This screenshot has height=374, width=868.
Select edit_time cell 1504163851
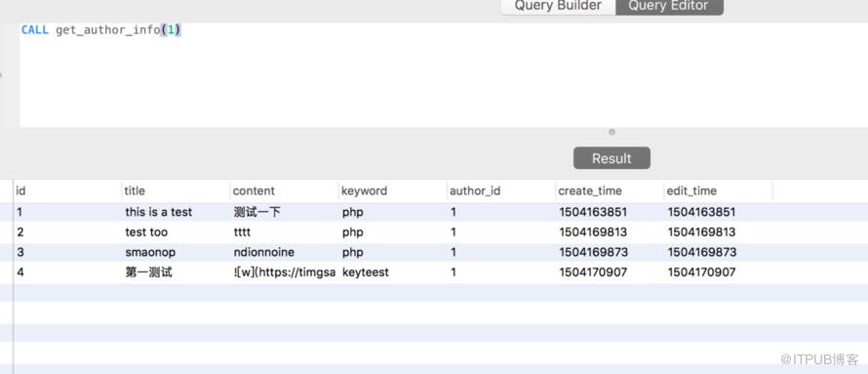[701, 212]
